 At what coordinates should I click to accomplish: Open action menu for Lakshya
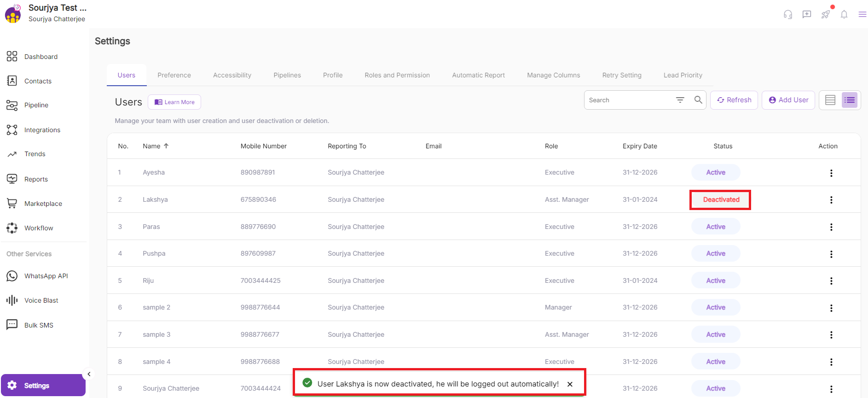pyautogui.click(x=831, y=200)
